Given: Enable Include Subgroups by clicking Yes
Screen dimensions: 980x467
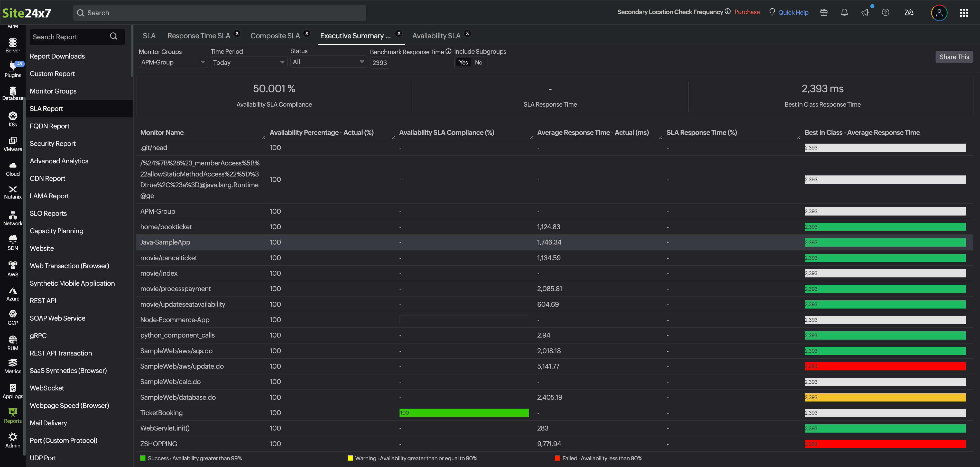Looking at the screenshot, I should (x=463, y=62).
